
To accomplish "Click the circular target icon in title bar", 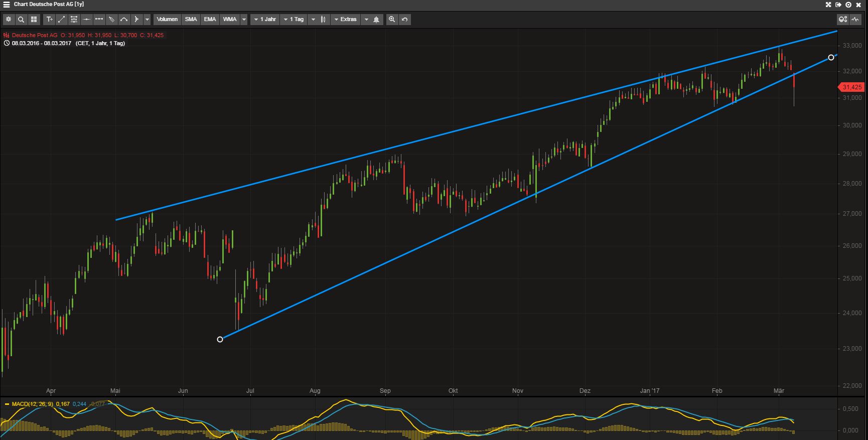I will pyautogui.click(x=848, y=5).
